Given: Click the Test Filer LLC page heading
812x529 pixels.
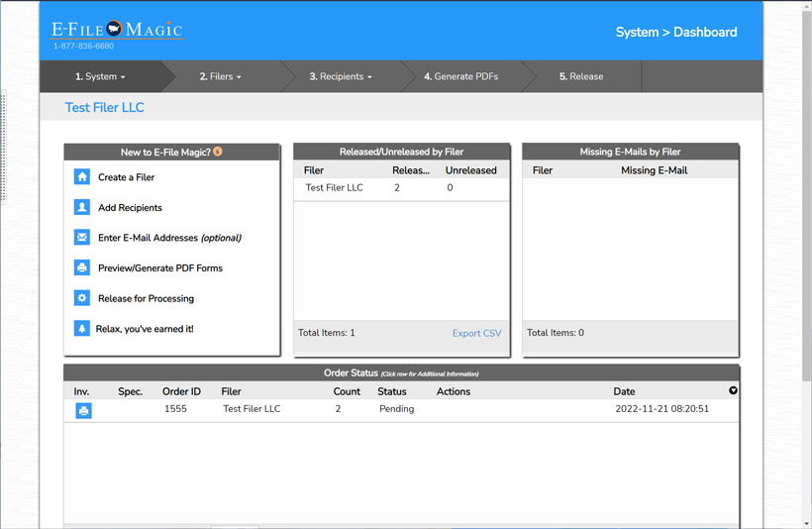Looking at the screenshot, I should 105,107.
